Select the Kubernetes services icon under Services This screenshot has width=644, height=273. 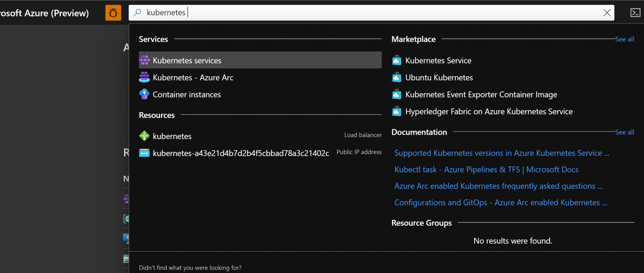[145, 60]
